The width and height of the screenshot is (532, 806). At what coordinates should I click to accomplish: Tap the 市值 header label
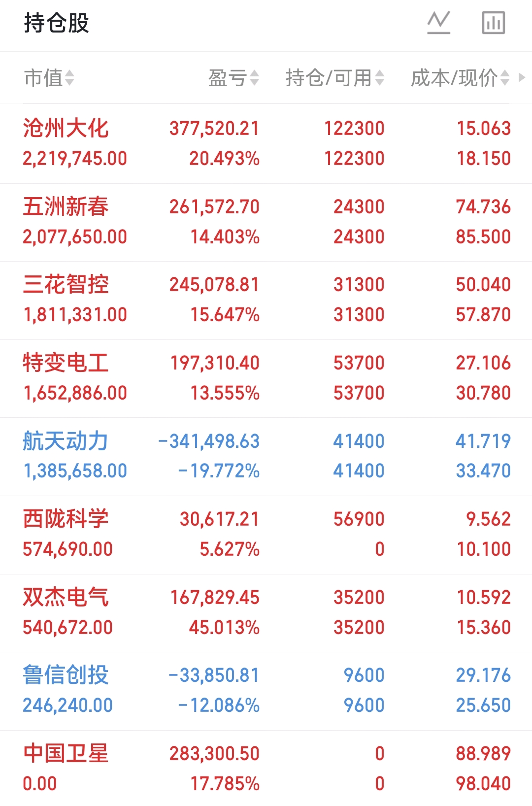[43, 78]
